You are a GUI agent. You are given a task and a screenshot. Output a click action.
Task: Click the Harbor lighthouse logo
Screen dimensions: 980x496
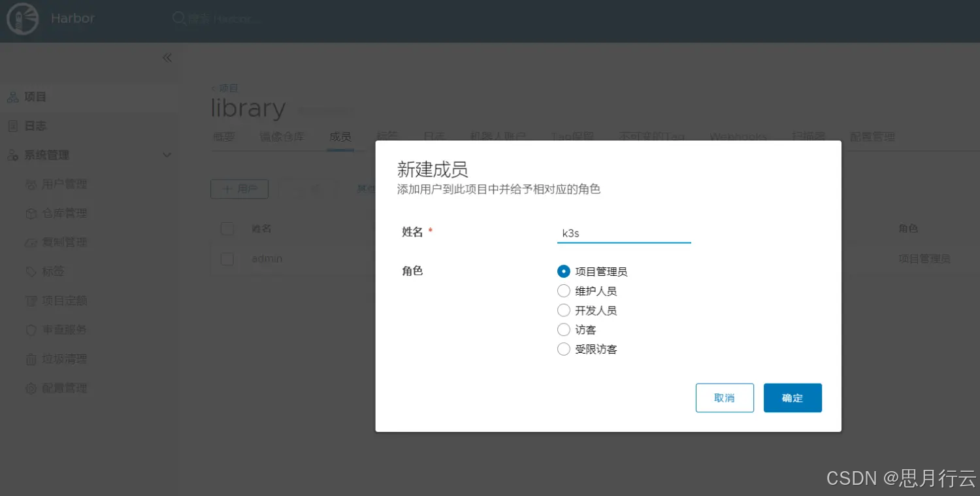tap(22, 19)
